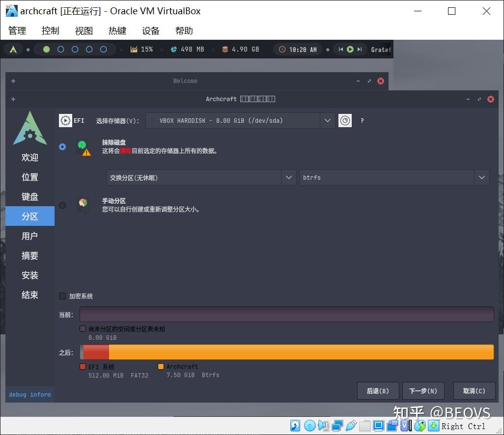Click the ? help button next to storage selector
Screen dimensions: 504x435
(362, 120)
